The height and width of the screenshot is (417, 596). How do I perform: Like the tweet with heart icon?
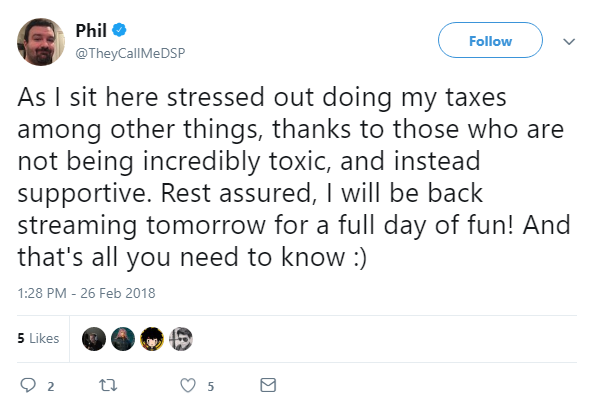tap(188, 385)
